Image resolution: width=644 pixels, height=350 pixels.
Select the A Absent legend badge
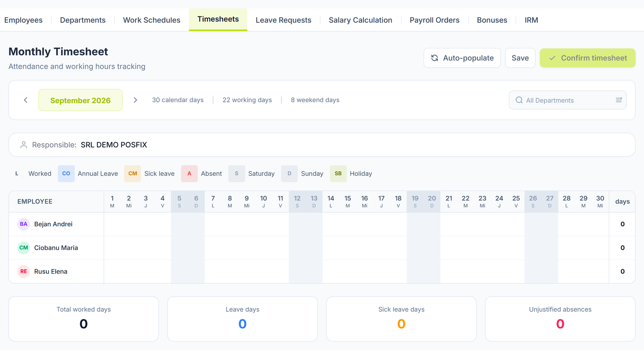189,173
